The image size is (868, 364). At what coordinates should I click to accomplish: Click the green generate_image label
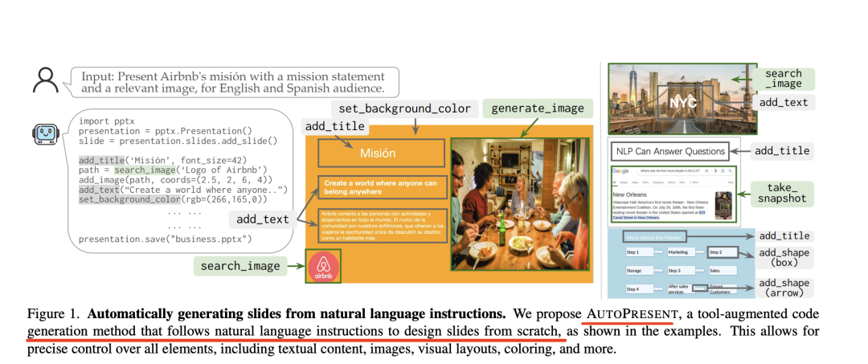537,108
